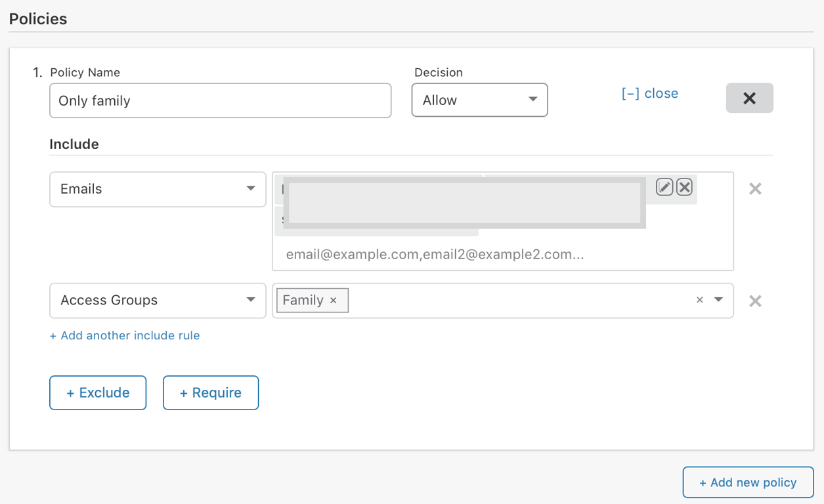Viewport: 824px width, 504px height.
Task: Collapse the policy with the close link
Action: click(x=649, y=93)
